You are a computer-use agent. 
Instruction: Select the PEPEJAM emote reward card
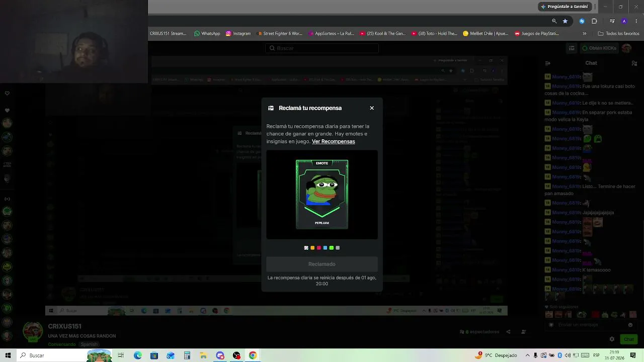click(x=322, y=195)
